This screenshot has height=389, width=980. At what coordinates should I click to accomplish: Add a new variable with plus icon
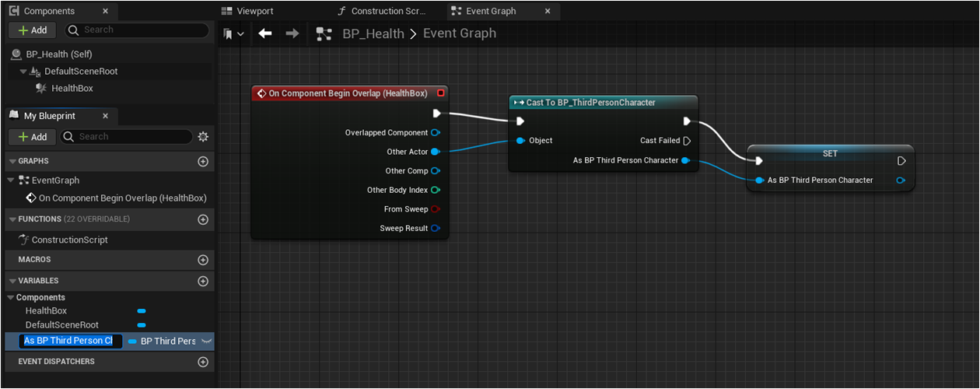pos(203,281)
